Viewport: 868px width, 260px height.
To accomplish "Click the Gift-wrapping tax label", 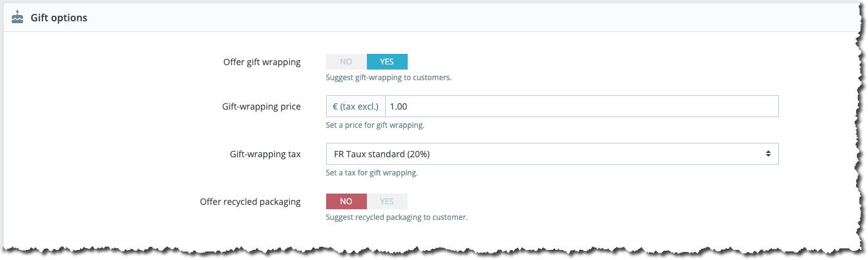I will [x=265, y=154].
